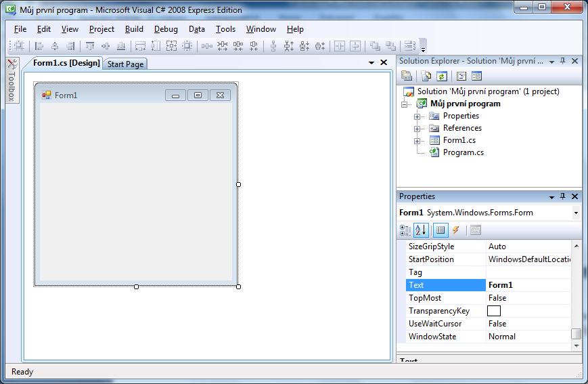This screenshot has height=384, width=588.
Task: Show Events via lightning bolt icon
Action: tap(455, 230)
